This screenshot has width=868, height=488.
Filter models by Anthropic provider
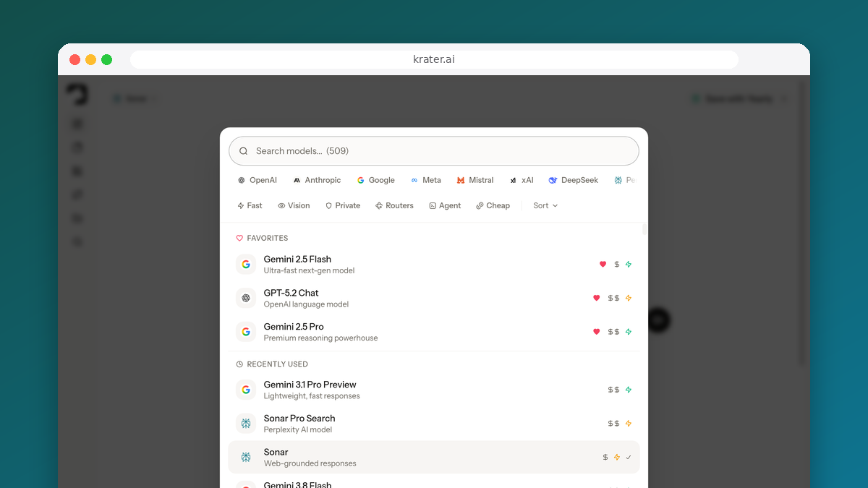click(x=317, y=180)
